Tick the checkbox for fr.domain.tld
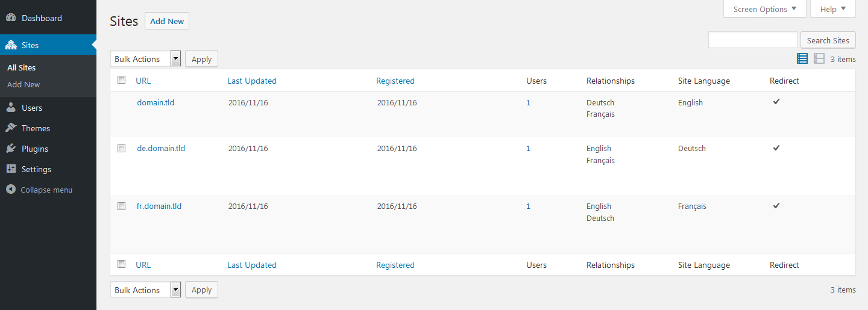Screen dimensions: 868x310 click(x=121, y=206)
